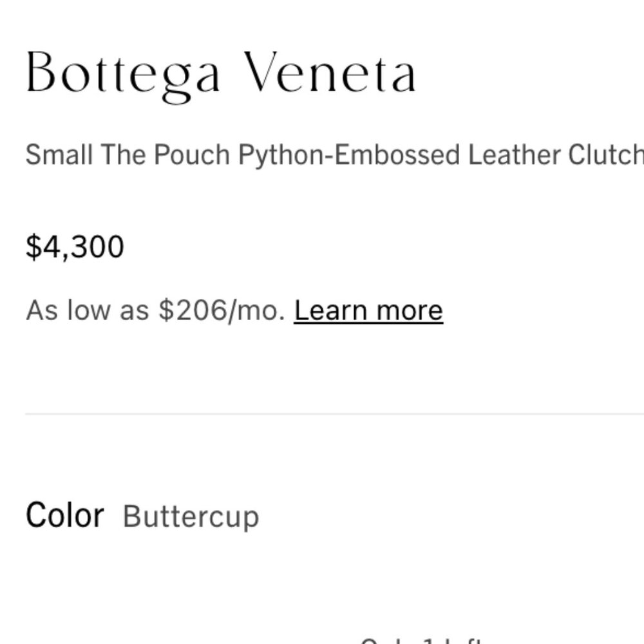Click the product subtitle line
Screen dimensions: 644x644
coord(322,155)
